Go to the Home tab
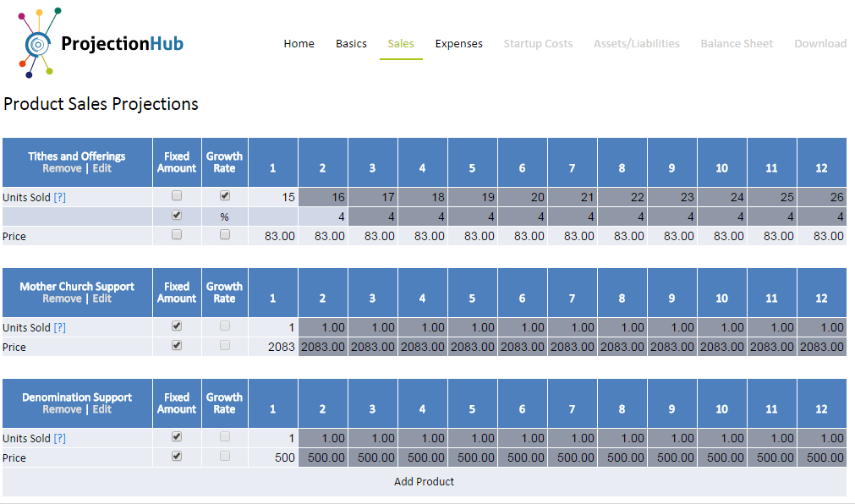Image resolution: width=855 pixels, height=504 pixels. point(299,43)
